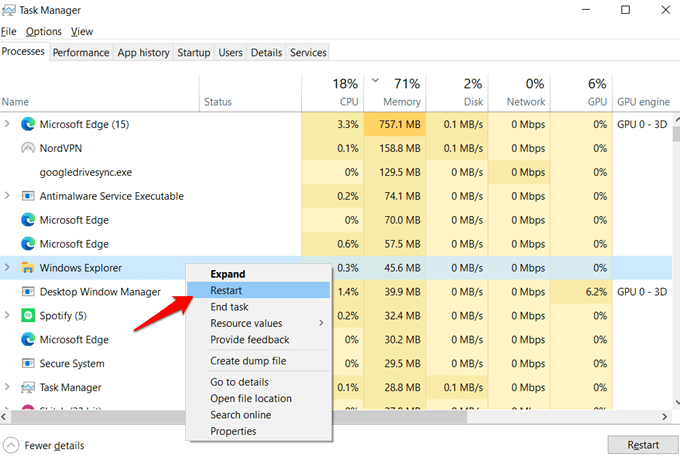
Task: Select the googledrivesync.exe process row
Action: coord(336,172)
